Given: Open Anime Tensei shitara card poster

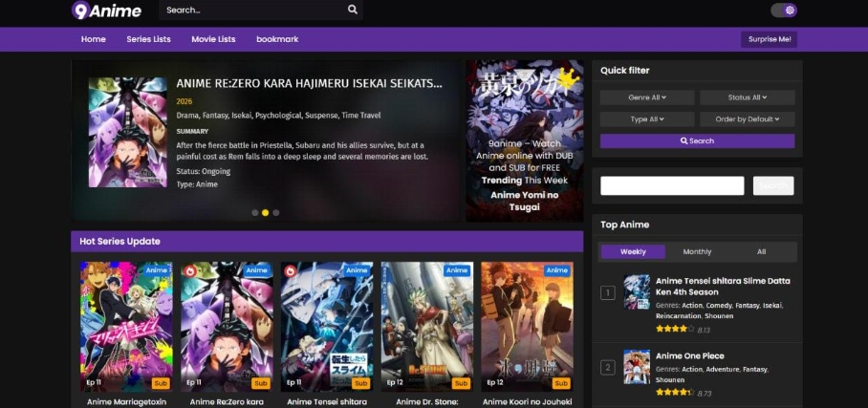Looking at the screenshot, I should pyautogui.click(x=327, y=327).
